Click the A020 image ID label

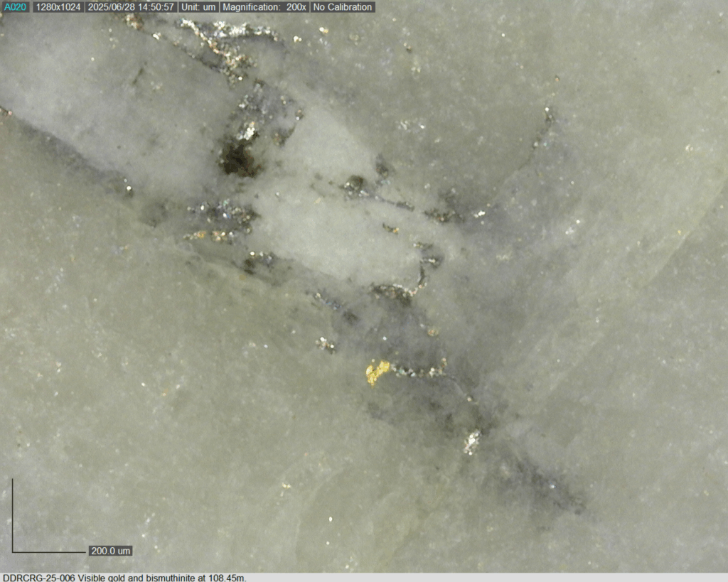pos(15,7)
